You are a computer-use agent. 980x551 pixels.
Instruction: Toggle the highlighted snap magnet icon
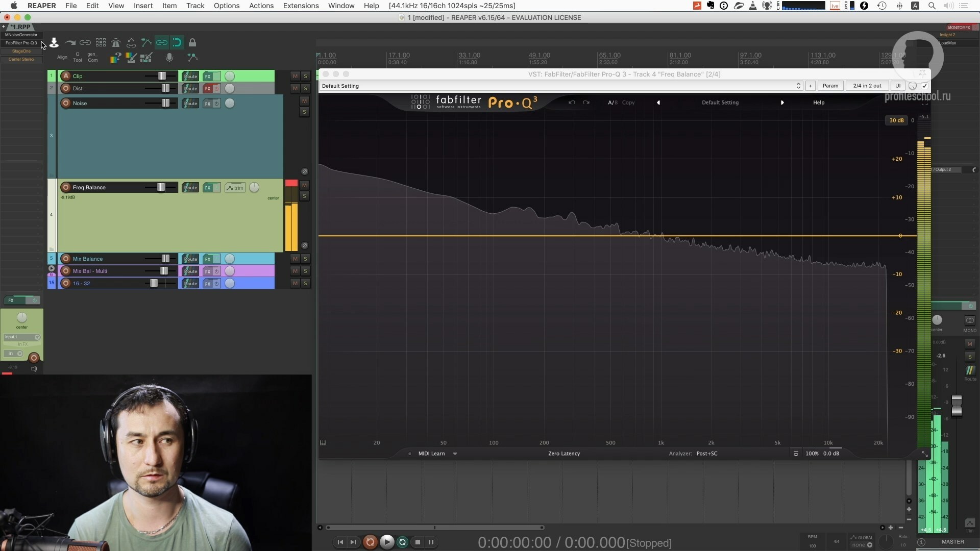click(177, 43)
